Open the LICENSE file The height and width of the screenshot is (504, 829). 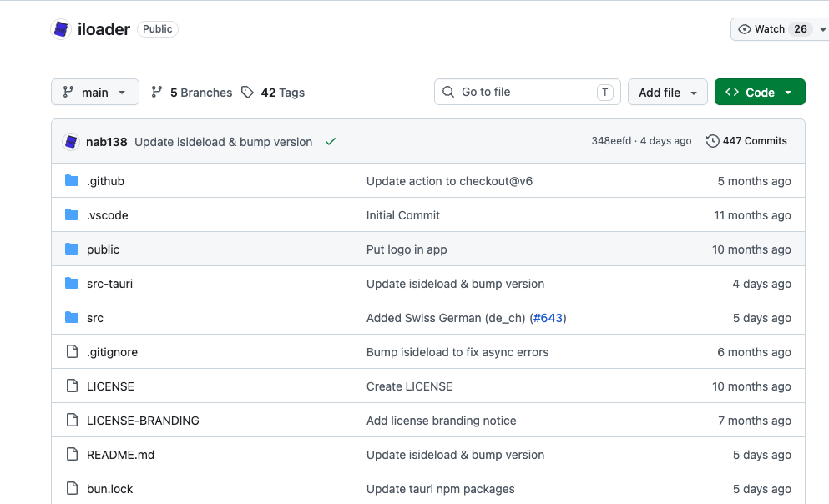110,386
